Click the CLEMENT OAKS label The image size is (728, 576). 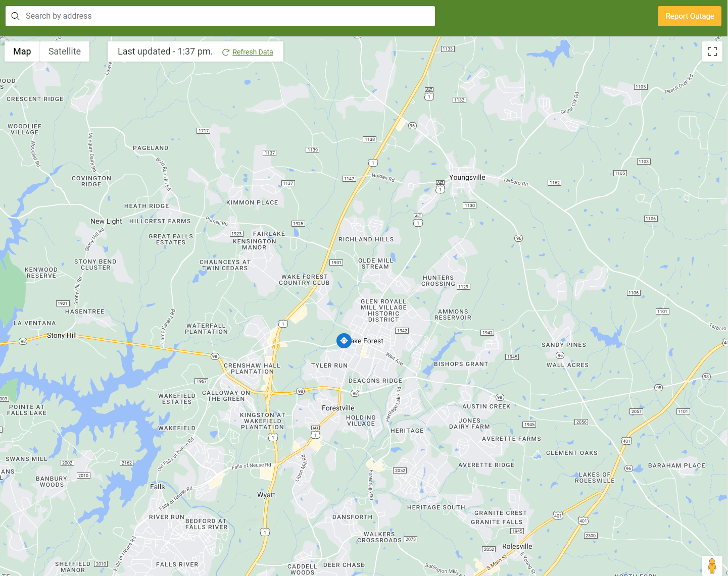[x=571, y=453]
